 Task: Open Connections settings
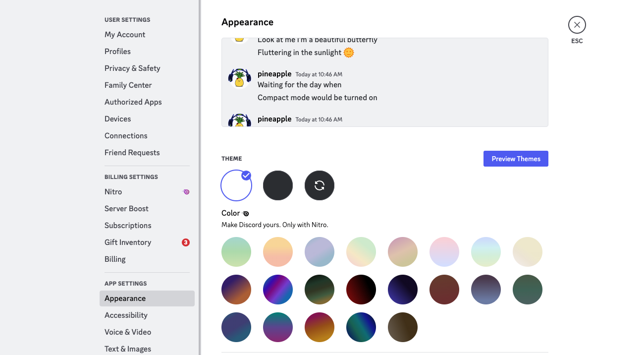(147, 136)
